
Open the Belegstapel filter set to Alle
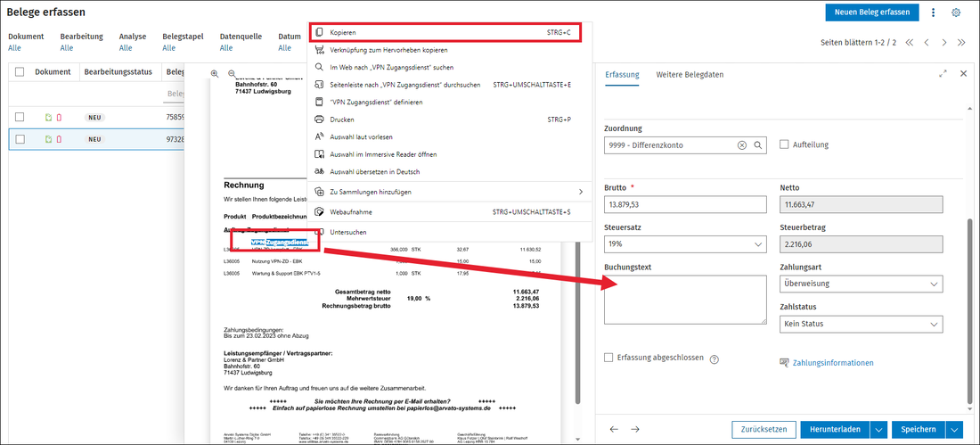[168, 48]
